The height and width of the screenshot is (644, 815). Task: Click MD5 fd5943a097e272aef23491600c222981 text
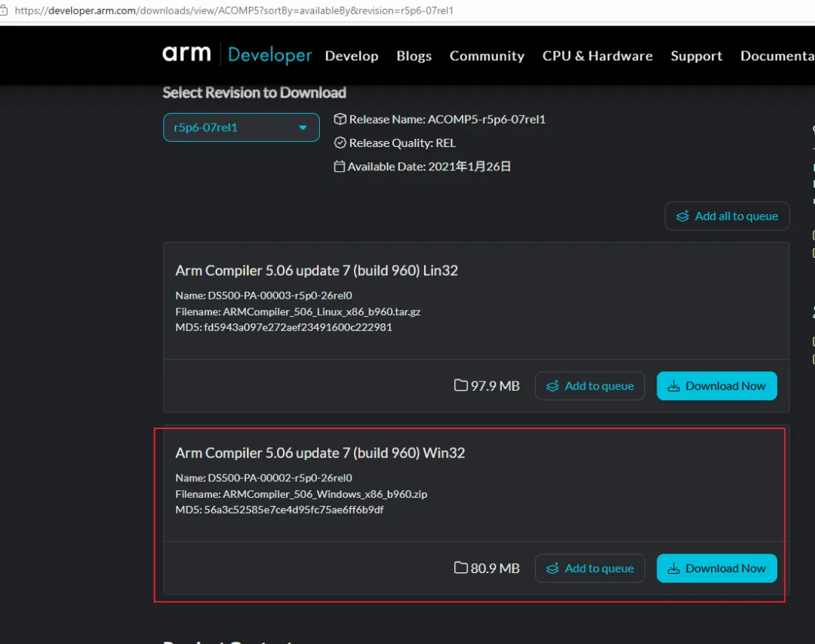tap(284, 327)
